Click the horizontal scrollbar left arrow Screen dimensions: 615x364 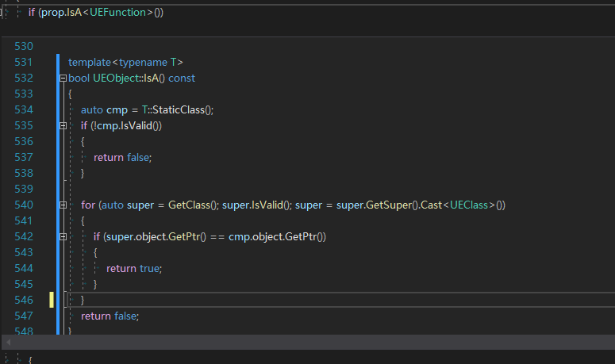point(8,343)
